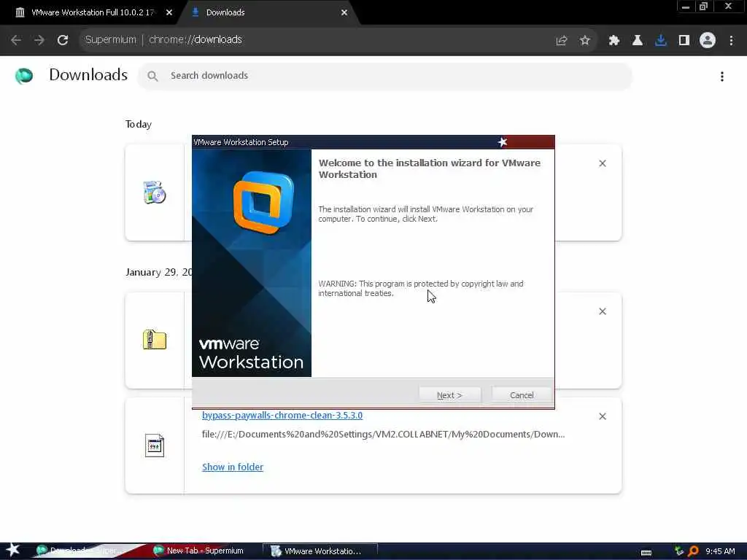The image size is (747, 560).
Task: Open the profile avatar icon
Action: tap(708, 41)
